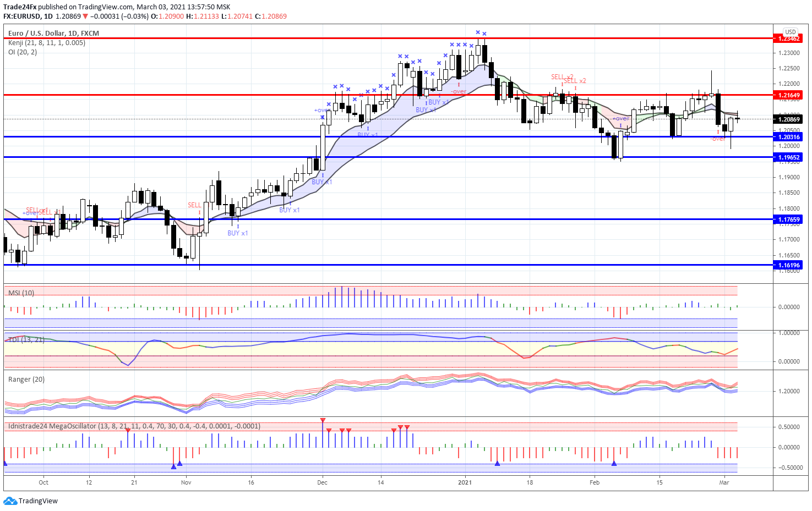Click the 1.20869 current price label
Viewport: 812px width, 511px height.
click(x=788, y=119)
